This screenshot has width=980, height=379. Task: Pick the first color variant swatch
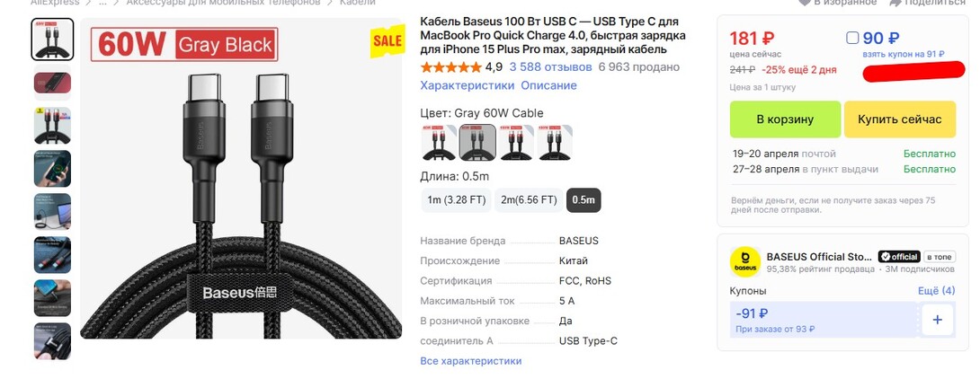438,142
